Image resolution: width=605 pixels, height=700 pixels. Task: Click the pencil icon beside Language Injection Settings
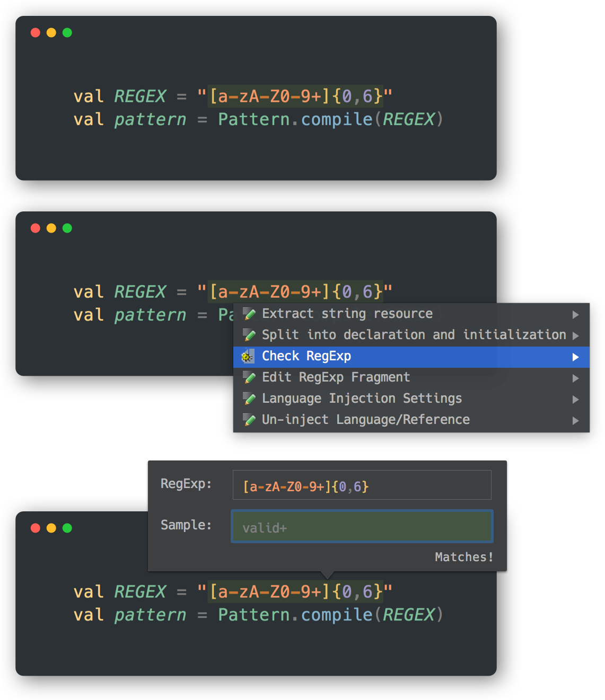(249, 399)
